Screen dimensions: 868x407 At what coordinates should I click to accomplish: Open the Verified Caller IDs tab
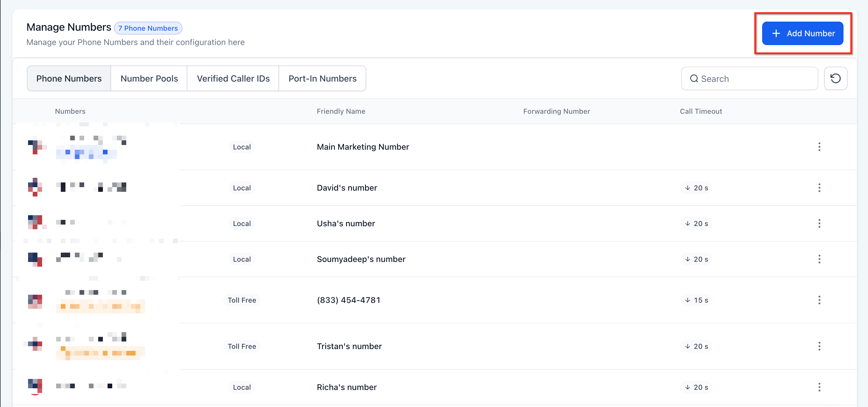pyautogui.click(x=233, y=79)
